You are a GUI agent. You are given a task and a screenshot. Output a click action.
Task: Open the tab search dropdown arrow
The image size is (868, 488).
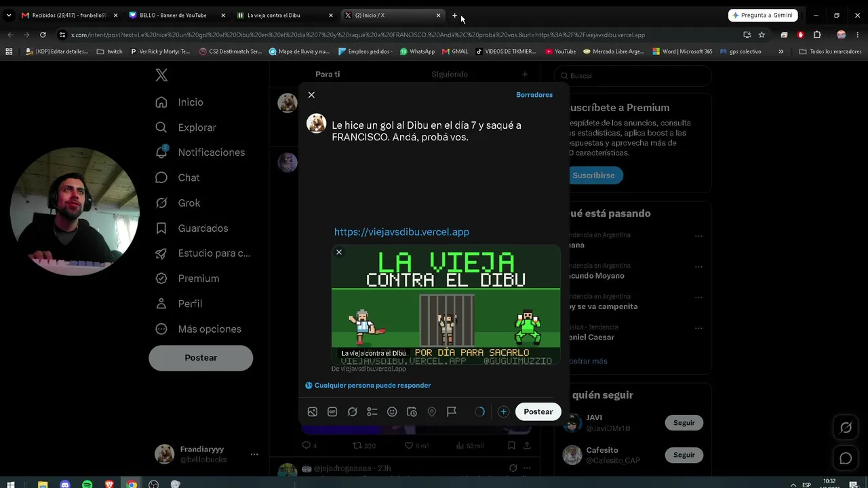pos(9,15)
